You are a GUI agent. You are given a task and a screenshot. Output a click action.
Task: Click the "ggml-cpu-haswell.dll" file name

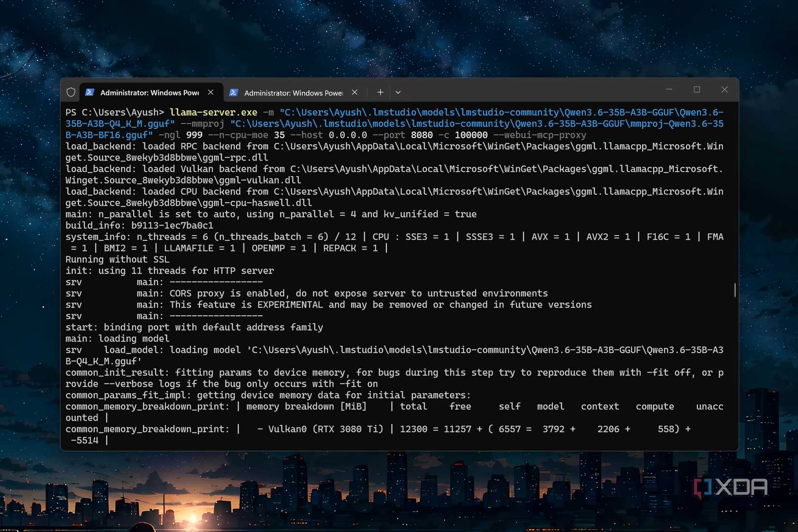(257, 203)
